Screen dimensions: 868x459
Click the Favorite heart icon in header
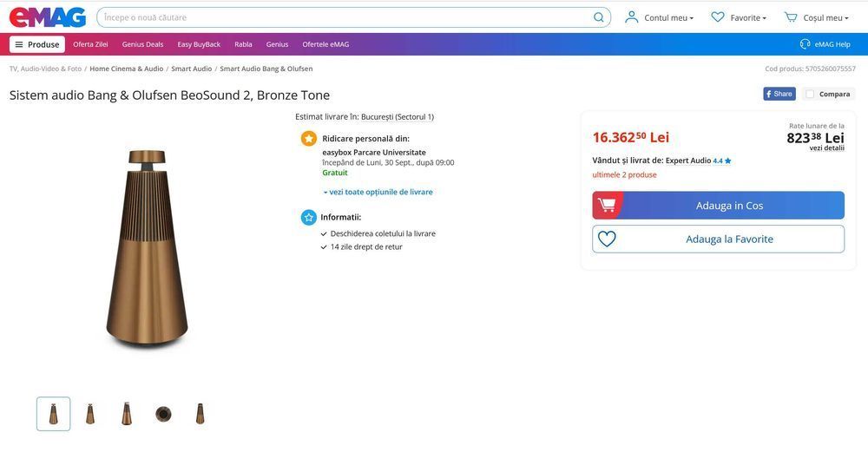tap(718, 17)
